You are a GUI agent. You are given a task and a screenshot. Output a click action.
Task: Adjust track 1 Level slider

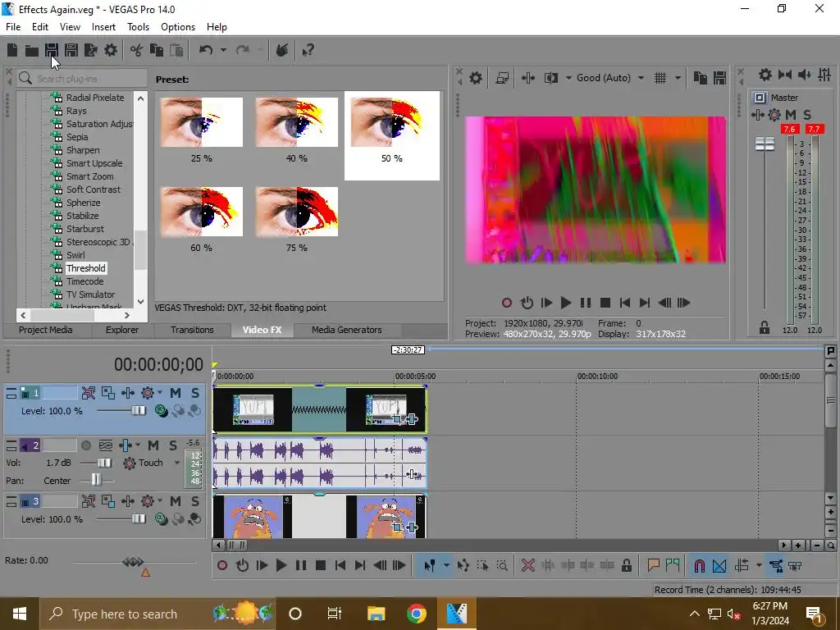tap(138, 411)
